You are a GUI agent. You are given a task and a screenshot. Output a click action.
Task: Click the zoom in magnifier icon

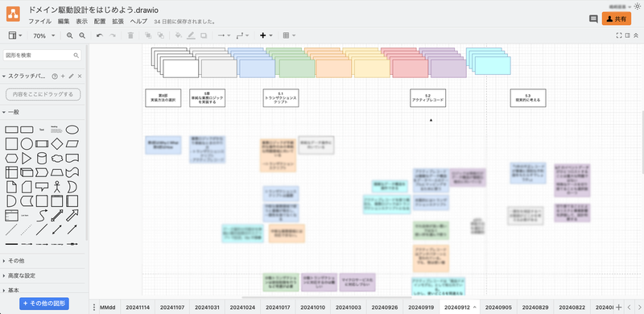point(70,35)
